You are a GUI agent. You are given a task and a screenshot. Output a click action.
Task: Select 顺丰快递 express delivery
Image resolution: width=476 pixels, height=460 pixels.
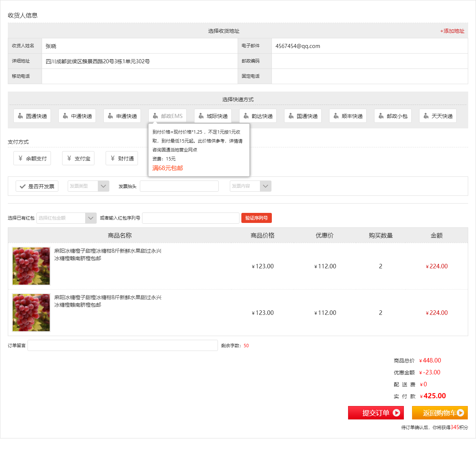348,116
